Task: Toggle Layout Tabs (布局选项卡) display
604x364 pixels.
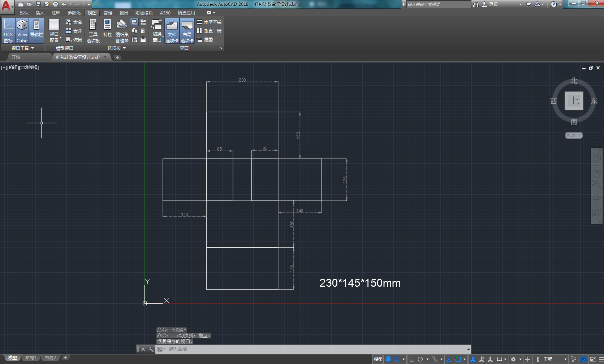Action: [187, 31]
